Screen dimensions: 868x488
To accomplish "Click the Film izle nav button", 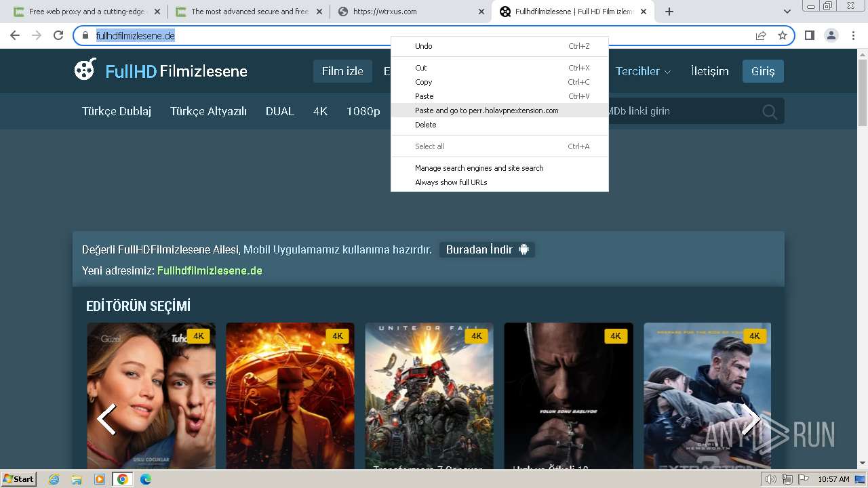I will click(342, 71).
